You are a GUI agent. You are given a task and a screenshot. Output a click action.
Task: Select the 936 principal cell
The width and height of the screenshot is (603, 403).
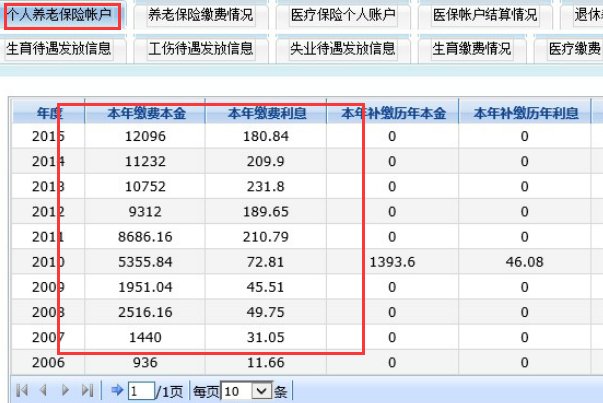click(145, 362)
